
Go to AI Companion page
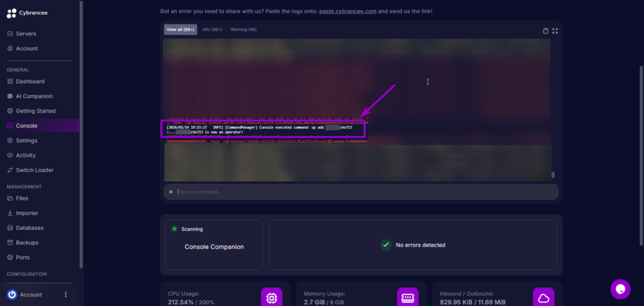point(34,96)
